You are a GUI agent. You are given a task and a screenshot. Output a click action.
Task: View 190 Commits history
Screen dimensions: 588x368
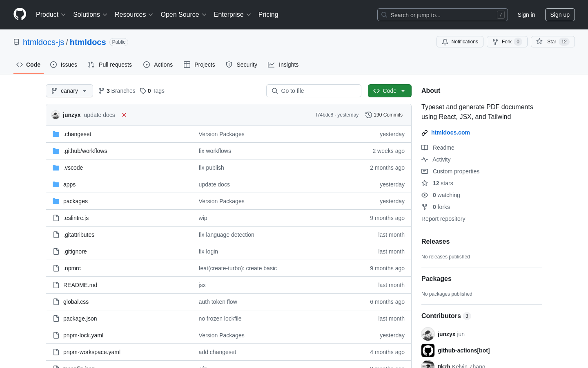(x=384, y=115)
